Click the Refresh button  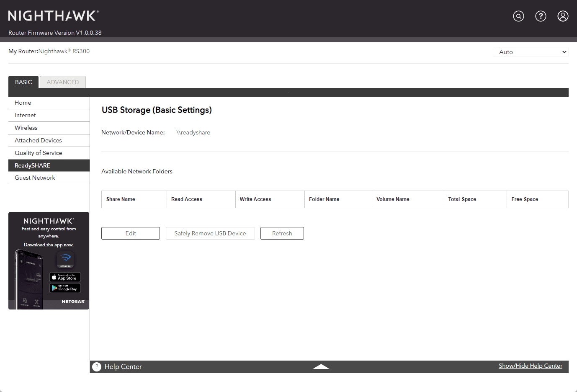click(x=282, y=233)
